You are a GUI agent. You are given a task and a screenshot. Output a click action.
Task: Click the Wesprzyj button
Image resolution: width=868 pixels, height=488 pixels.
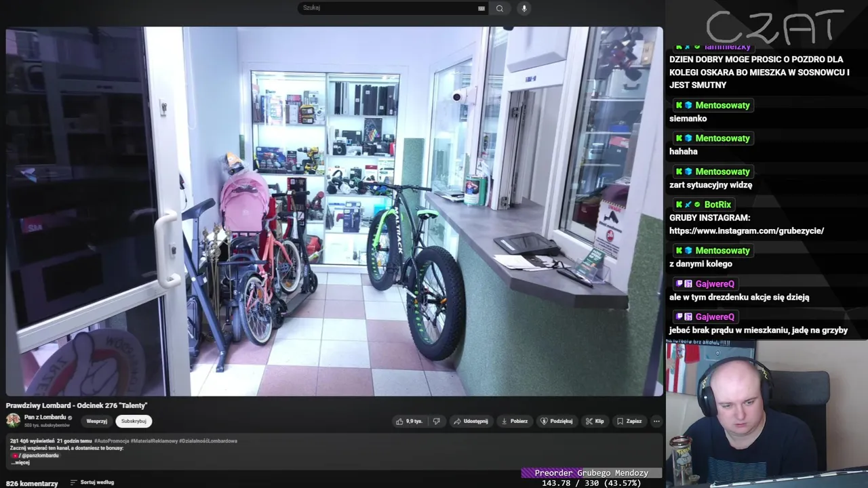pyautogui.click(x=97, y=421)
